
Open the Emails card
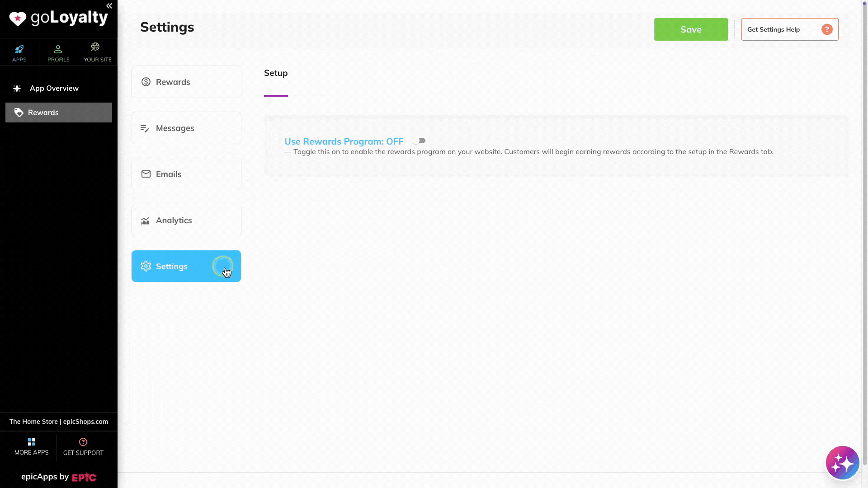(x=186, y=174)
